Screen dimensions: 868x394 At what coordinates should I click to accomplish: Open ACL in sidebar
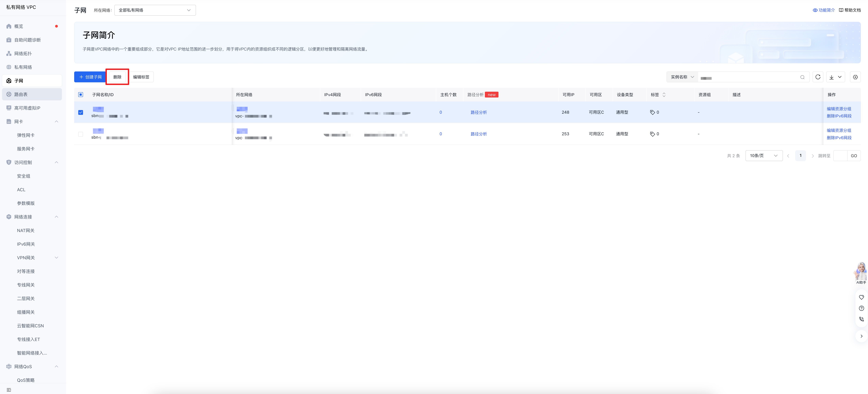pyautogui.click(x=21, y=190)
